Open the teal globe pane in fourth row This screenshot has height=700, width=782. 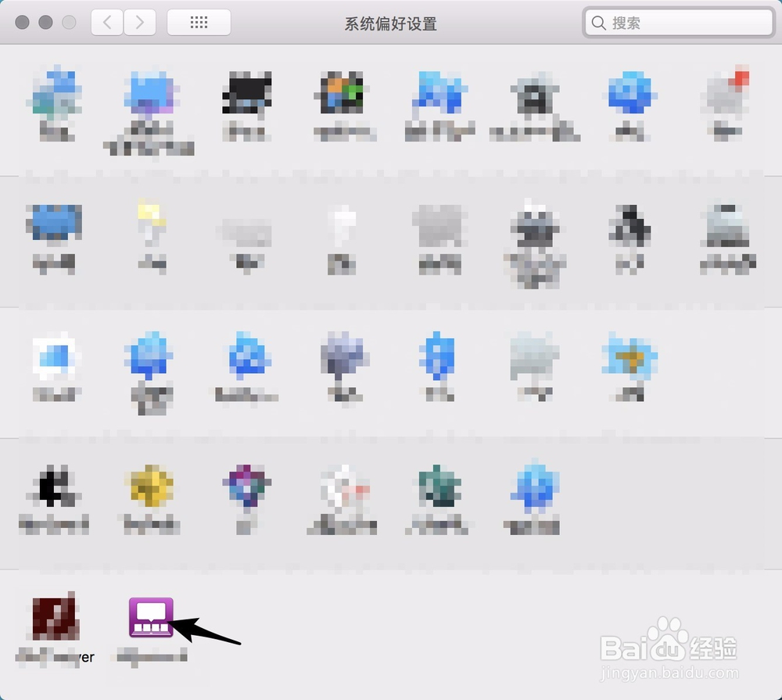439,489
